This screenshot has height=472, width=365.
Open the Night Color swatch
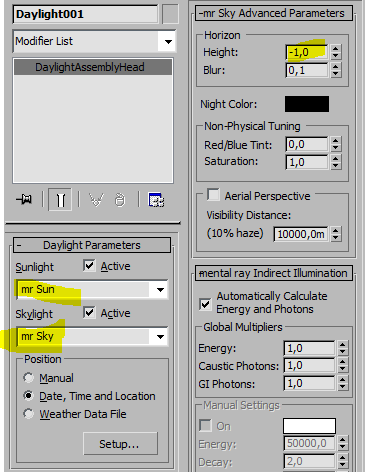point(307,104)
